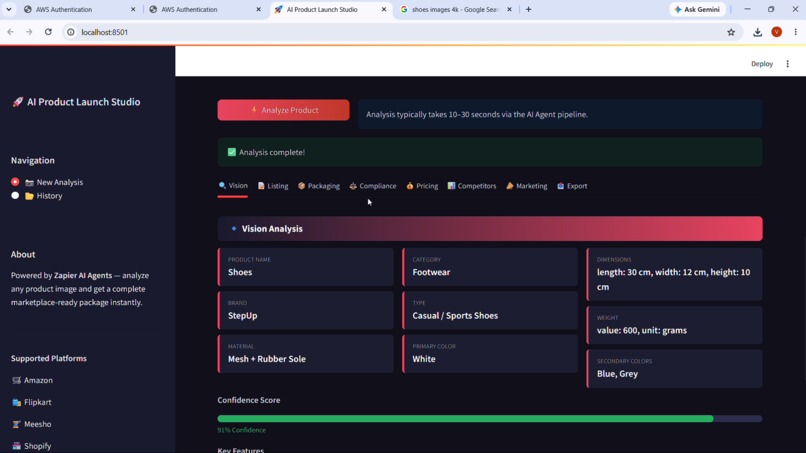The width and height of the screenshot is (806, 453).
Task: Click the Ask Gemini button
Action: tap(698, 9)
